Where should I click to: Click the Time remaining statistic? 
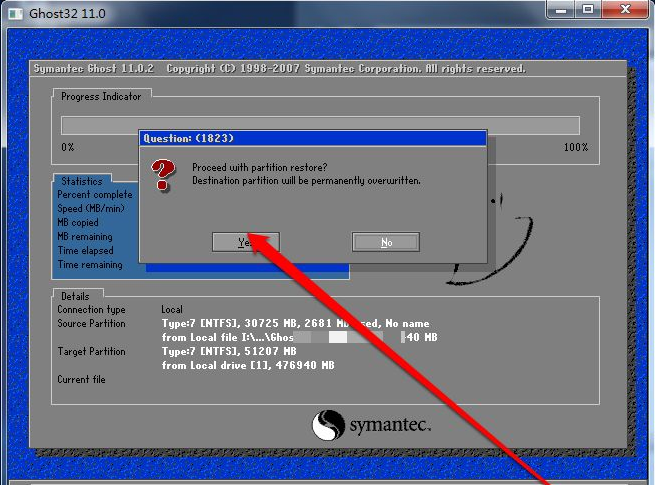[90, 265]
